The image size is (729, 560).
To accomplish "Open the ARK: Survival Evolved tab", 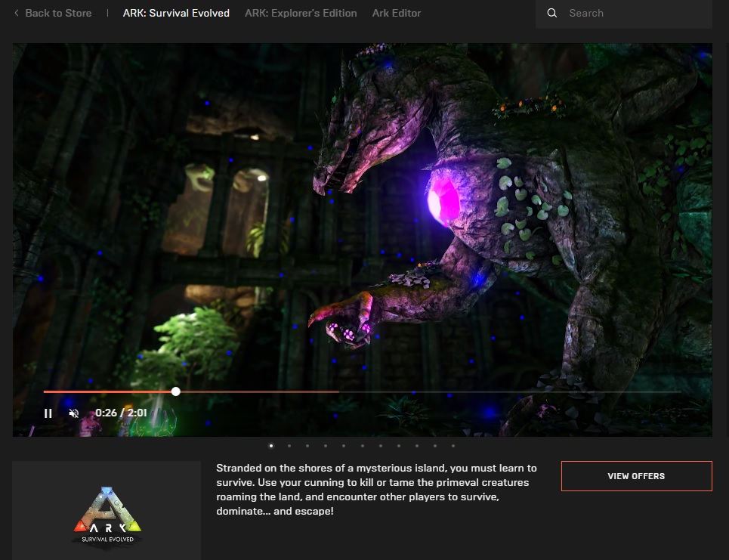I will 176,13.
